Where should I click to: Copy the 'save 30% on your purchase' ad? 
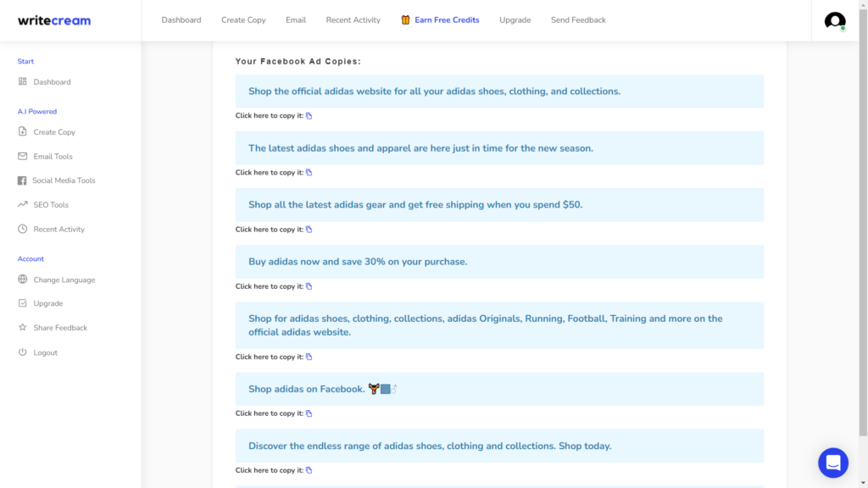pos(309,286)
